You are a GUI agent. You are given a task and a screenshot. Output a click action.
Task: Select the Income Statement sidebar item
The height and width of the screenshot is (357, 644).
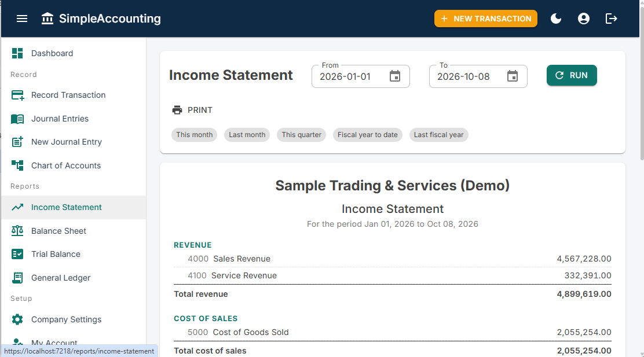click(x=74, y=207)
